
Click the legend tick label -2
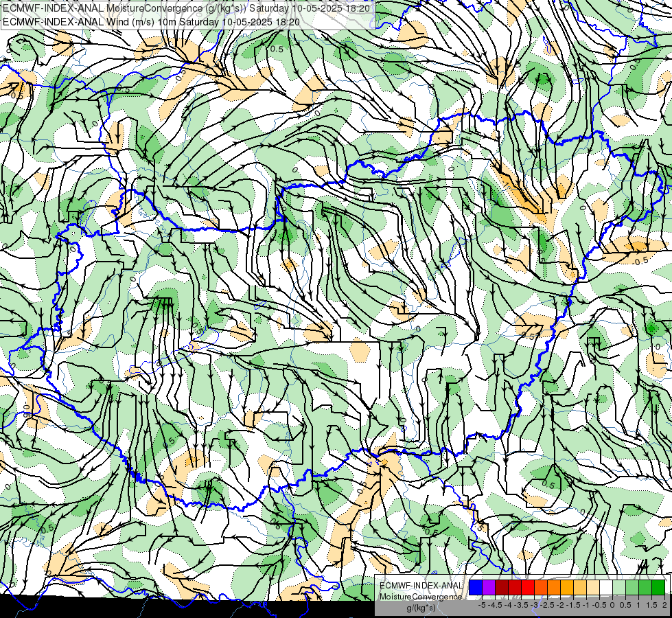pos(561,605)
